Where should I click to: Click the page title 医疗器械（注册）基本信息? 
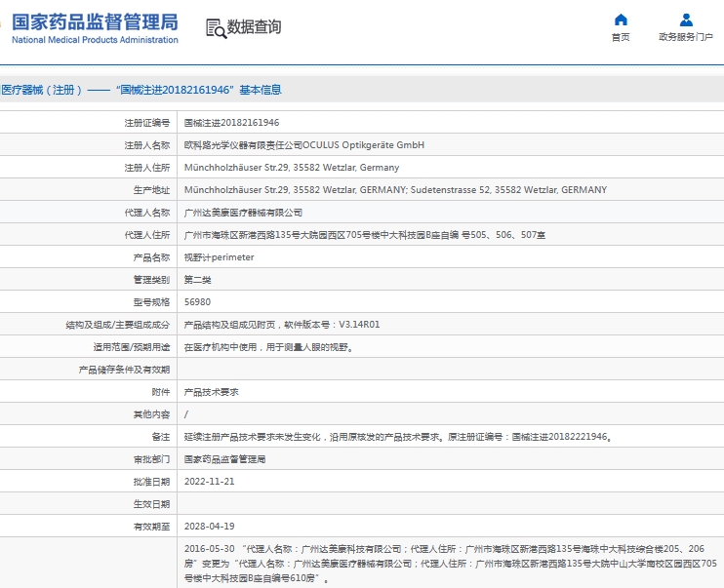click(x=141, y=90)
